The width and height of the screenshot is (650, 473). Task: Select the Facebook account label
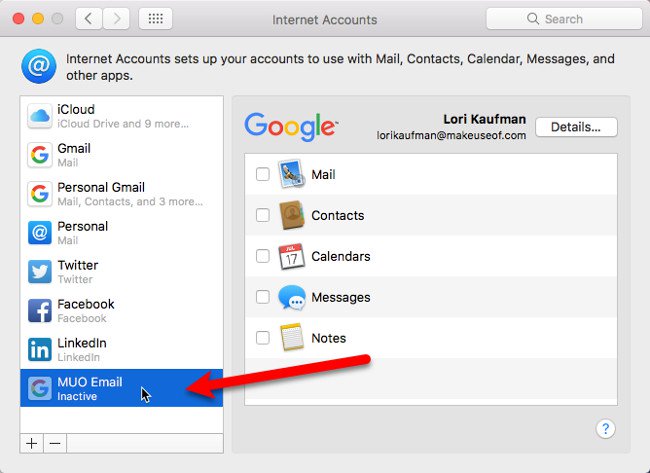(85, 304)
